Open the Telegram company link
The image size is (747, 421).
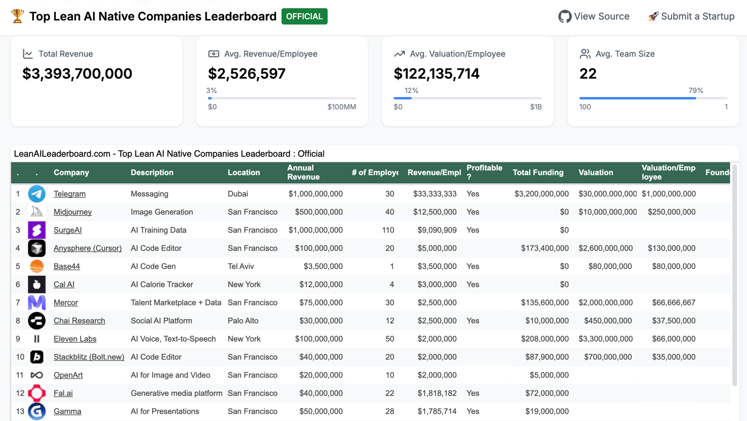[70, 194]
